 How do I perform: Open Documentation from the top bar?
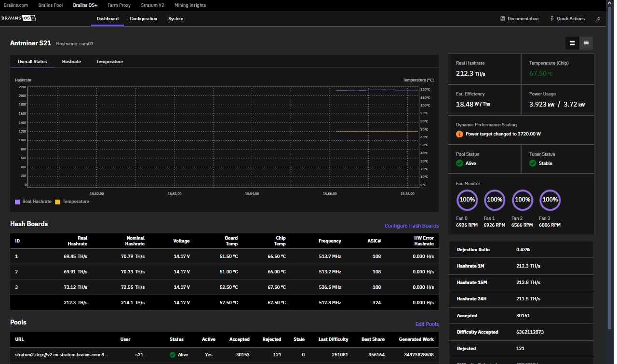pos(520,19)
